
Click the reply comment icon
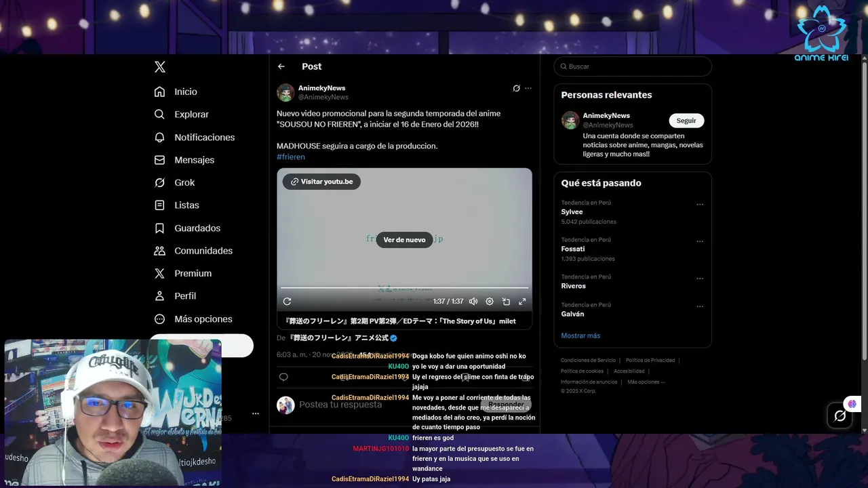283,377
